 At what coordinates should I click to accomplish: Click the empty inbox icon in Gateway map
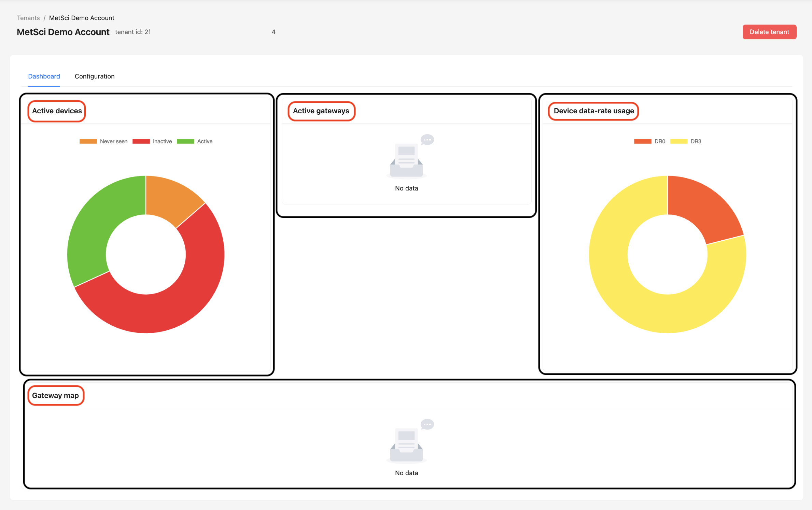click(406, 445)
